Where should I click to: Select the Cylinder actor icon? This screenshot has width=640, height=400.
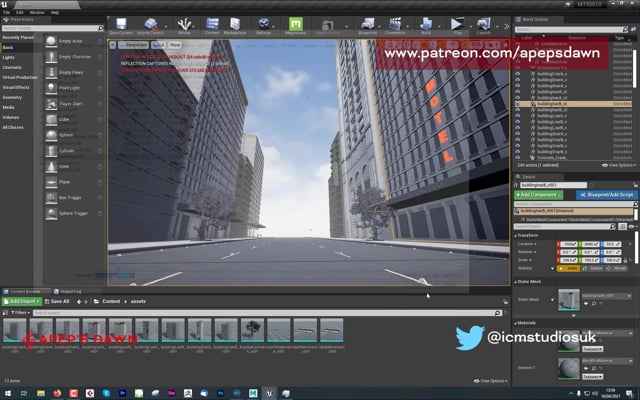[51, 151]
